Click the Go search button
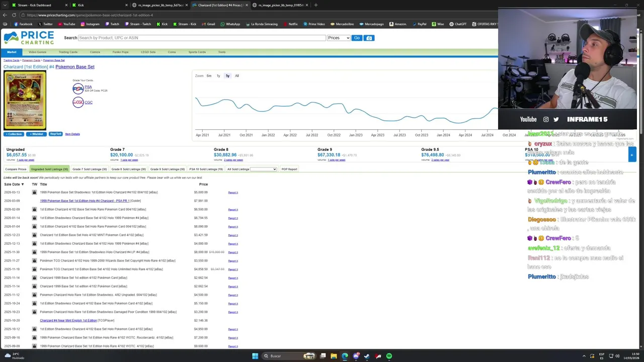The image size is (644, 362). pos(357,38)
